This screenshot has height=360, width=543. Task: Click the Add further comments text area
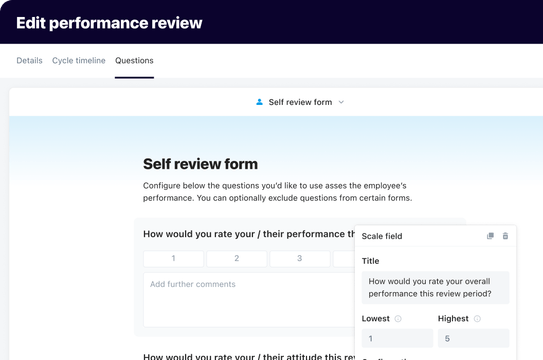point(249,300)
